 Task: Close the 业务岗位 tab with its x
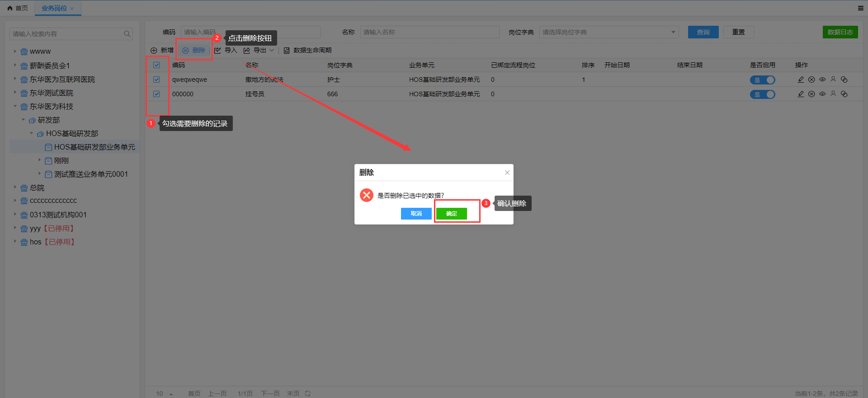tap(72, 9)
